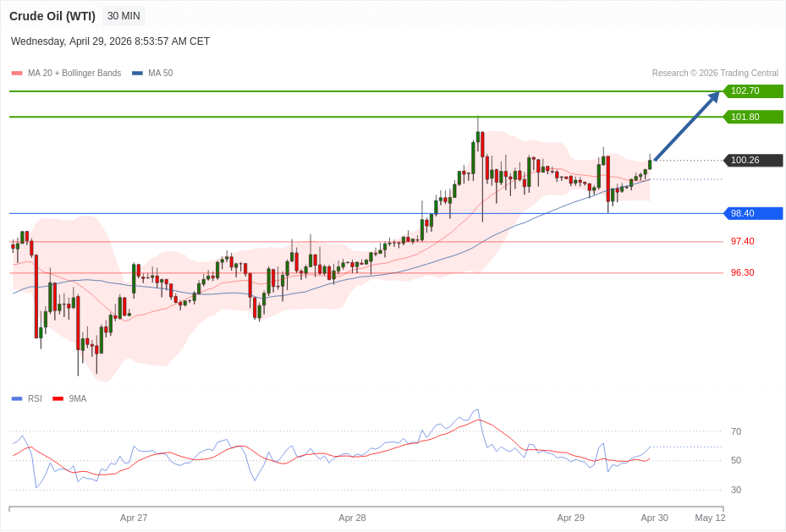
Task: Click the RSI 70 overbought level label
Action: pos(735,431)
